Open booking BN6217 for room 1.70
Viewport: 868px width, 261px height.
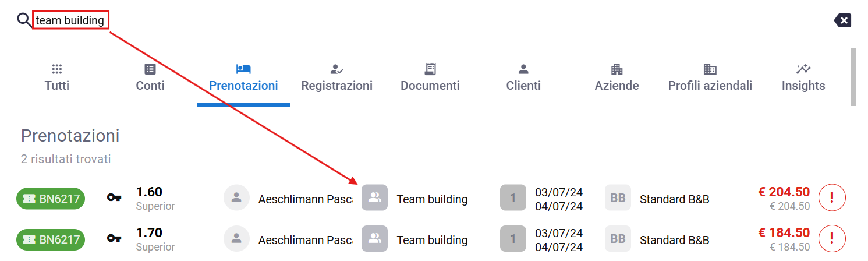(x=51, y=239)
